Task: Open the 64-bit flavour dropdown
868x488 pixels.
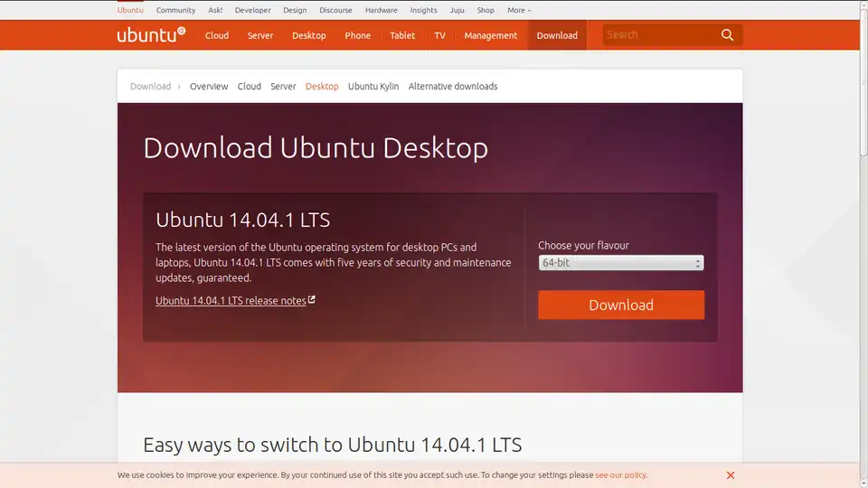Action: pyautogui.click(x=620, y=263)
